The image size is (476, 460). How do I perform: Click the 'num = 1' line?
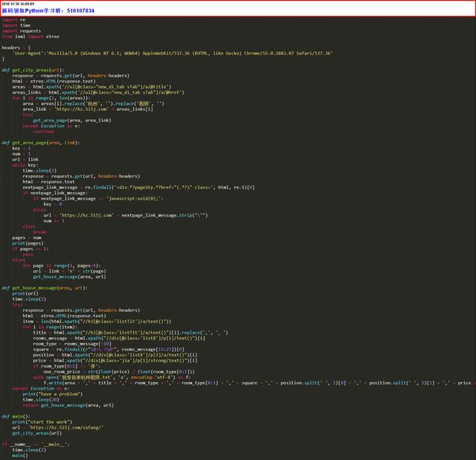[22, 154]
